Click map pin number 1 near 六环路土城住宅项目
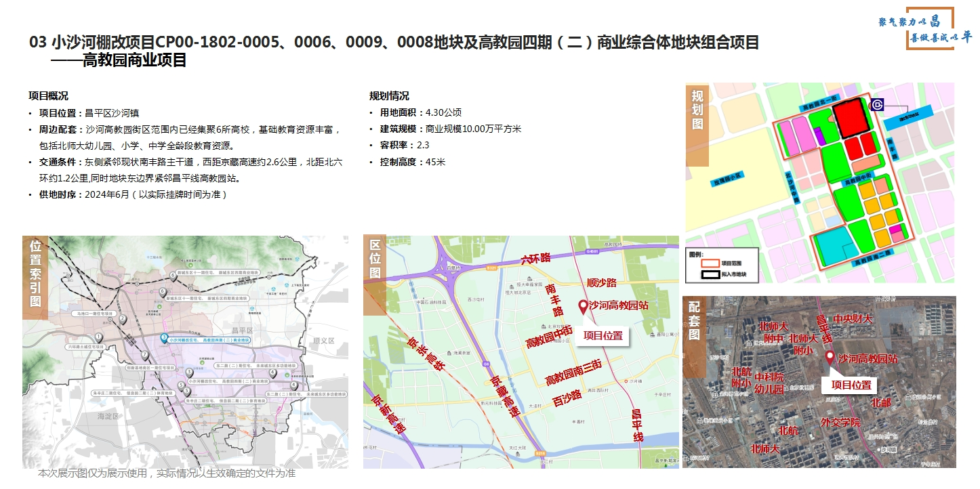This screenshot has height=489, width=980. 99,337
